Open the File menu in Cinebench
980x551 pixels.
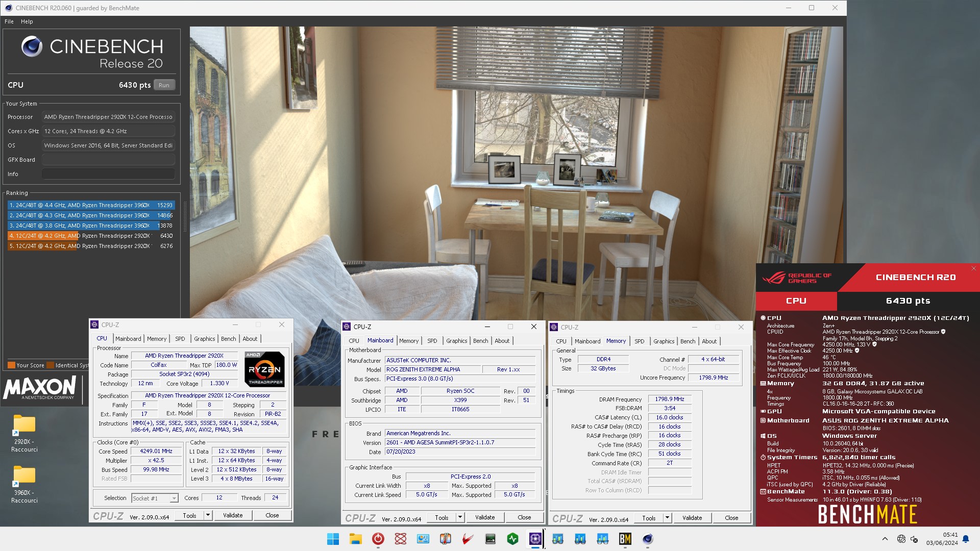point(9,21)
